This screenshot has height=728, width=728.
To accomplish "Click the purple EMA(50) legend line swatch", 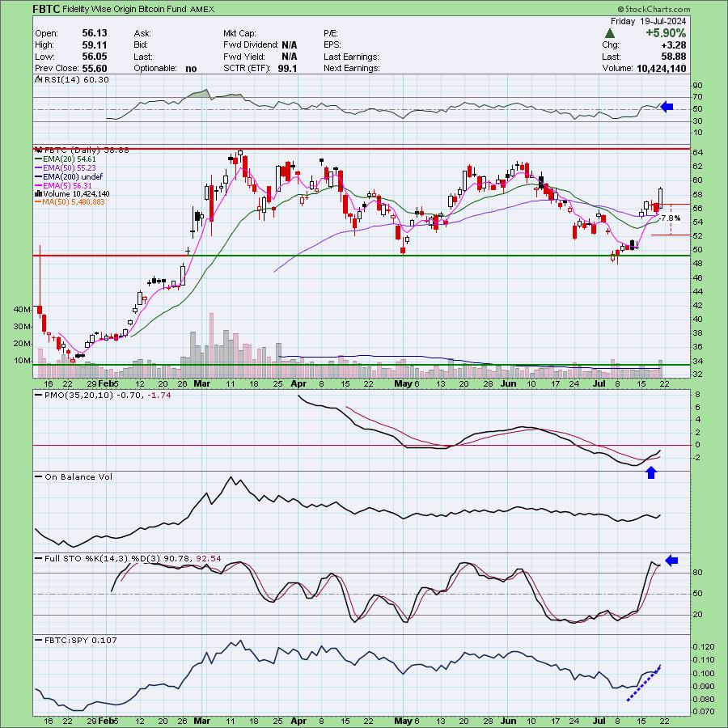I will tap(39, 168).
